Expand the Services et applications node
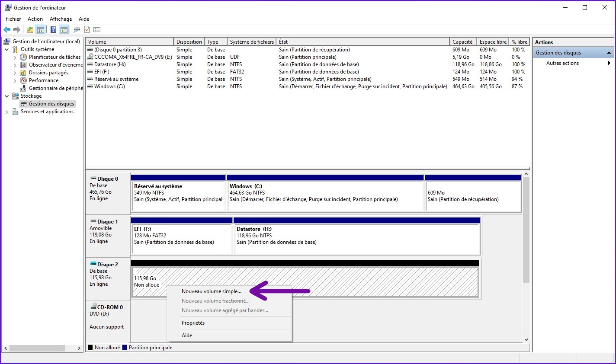The image size is (616, 364). [x=7, y=112]
